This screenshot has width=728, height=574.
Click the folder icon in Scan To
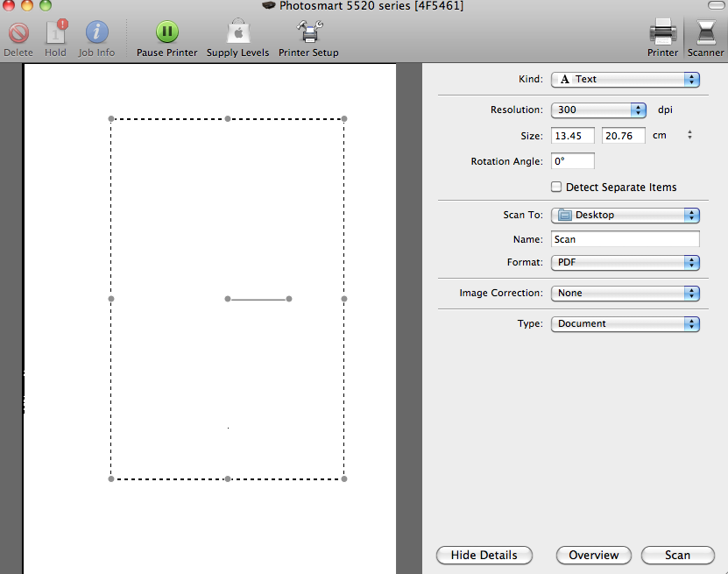click(564, 215)
